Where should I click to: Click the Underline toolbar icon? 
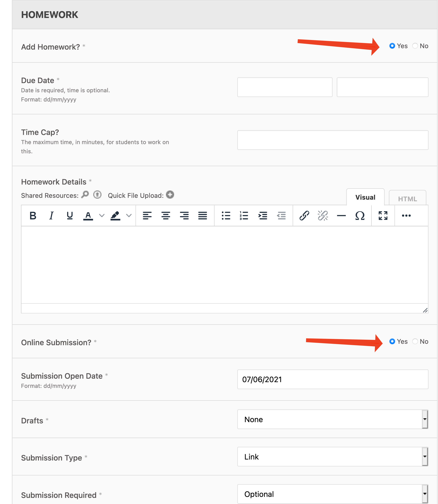(70, 216)
